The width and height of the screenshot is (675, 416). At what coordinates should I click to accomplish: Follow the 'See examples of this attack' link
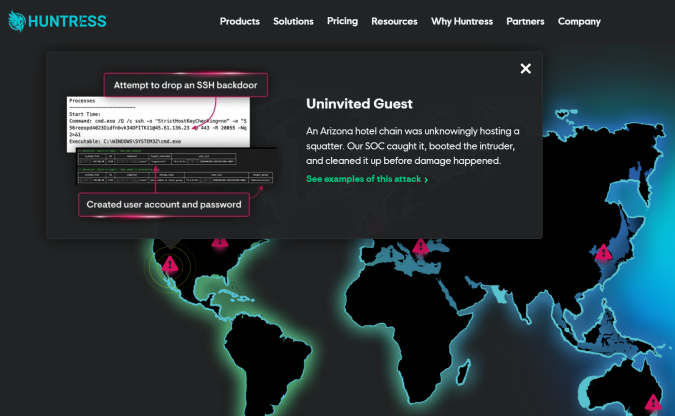pyautogui.click(x=362, y=180)
